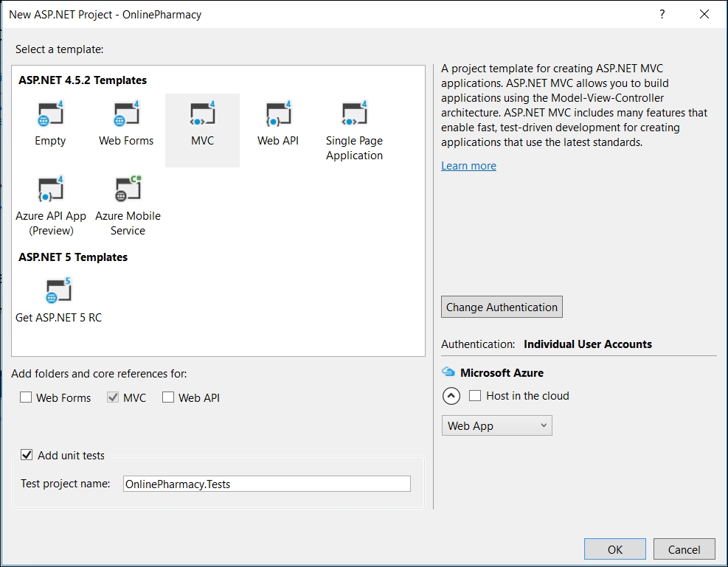Click the ASP.NET 4.5.2 Templates heading

pyautogui.click(x=83, y=80)
